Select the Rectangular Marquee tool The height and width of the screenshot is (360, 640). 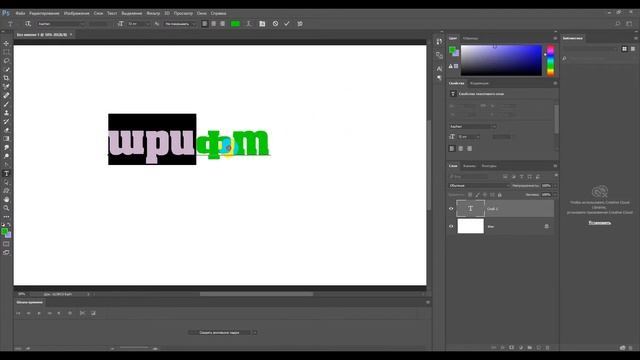tap(6, 52)
